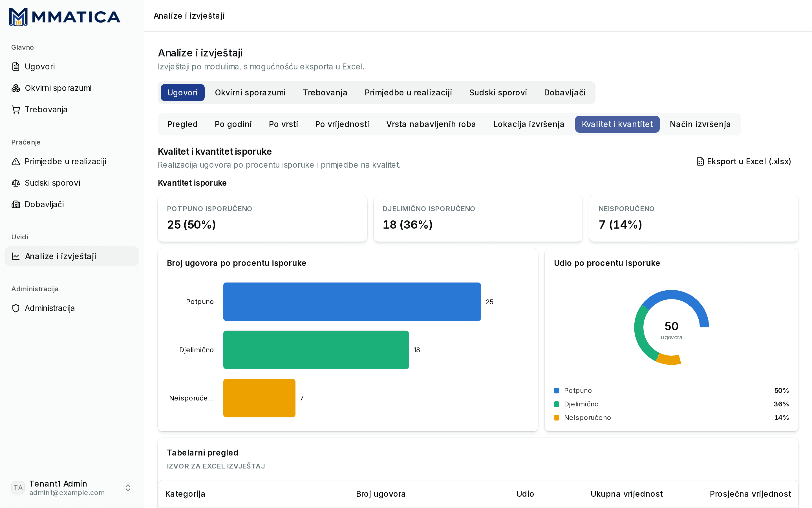Click the Broj ugovora column header

click(381, 494)
